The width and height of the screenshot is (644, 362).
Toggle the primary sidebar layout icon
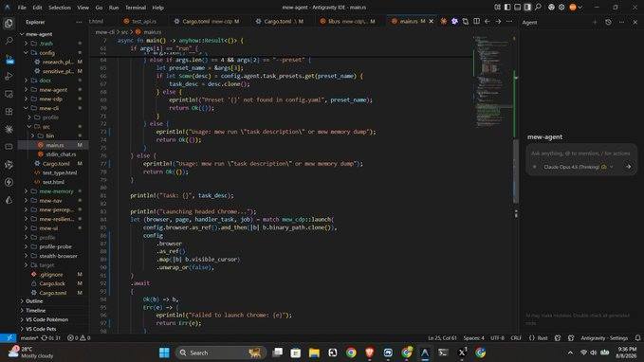(507, 7)
